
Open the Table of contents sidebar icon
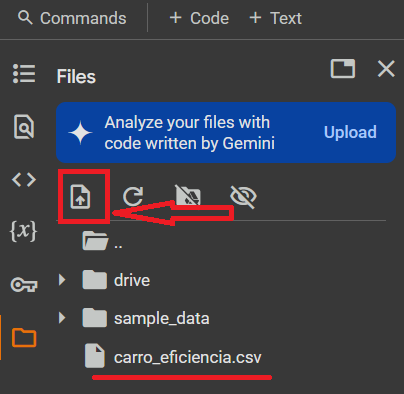point(24,73)
